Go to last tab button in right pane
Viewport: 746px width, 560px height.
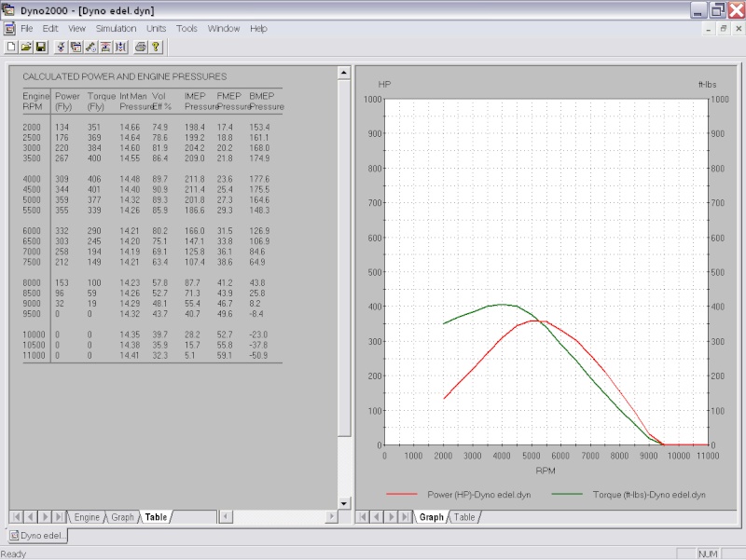(x=406, y=517)
